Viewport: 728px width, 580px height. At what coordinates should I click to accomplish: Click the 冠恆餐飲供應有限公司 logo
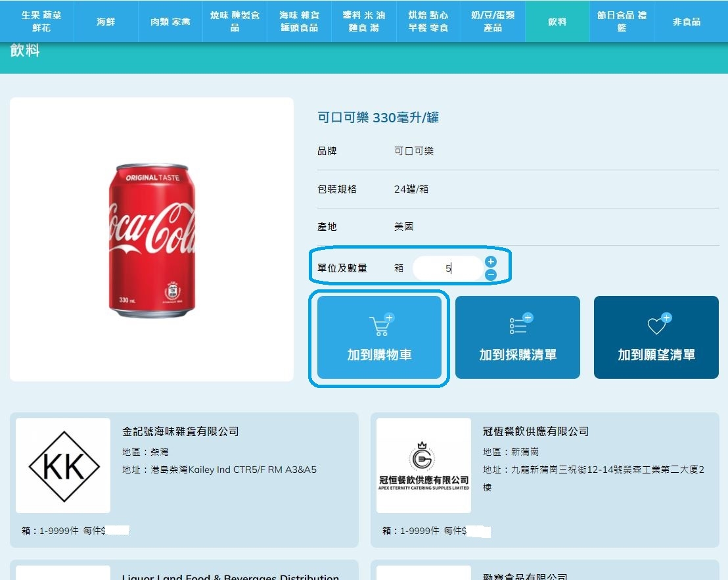(x=423, y=466)
